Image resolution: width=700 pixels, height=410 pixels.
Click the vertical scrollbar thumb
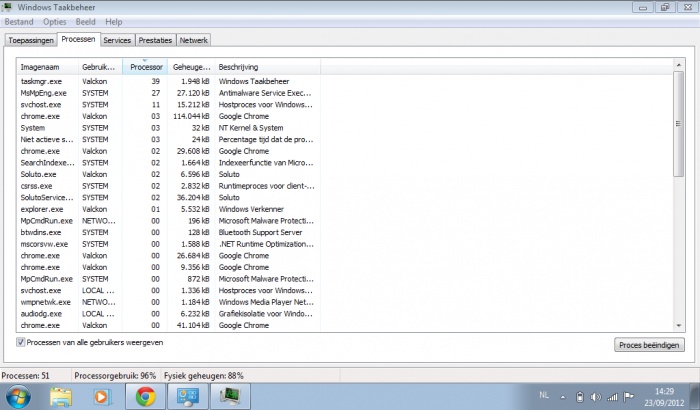click(x=679, y=124)
